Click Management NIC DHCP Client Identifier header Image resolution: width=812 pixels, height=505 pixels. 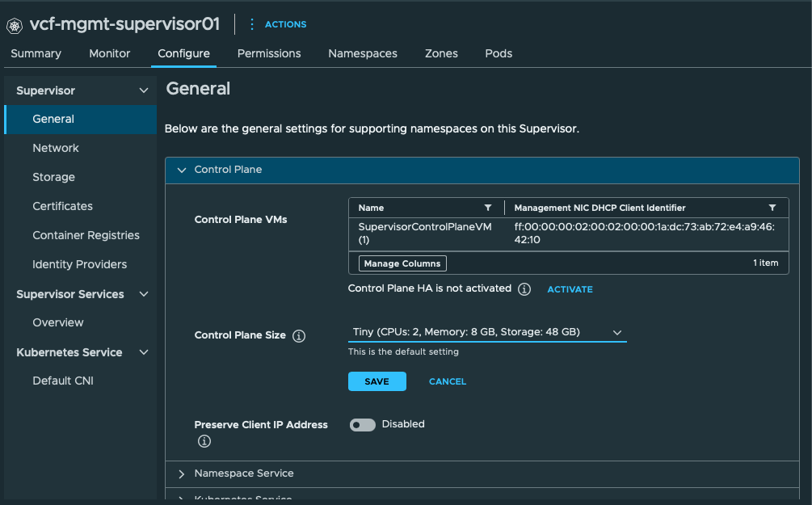click(600, 208)
